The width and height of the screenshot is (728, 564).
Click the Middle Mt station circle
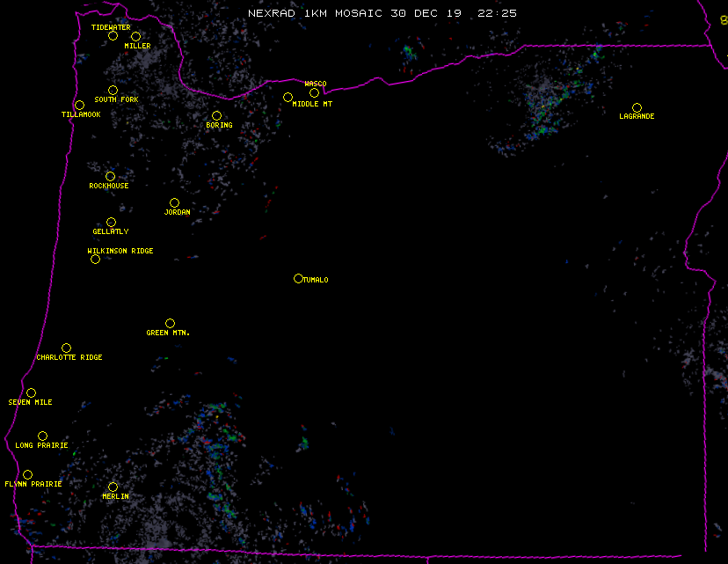(x=288, y=97)
